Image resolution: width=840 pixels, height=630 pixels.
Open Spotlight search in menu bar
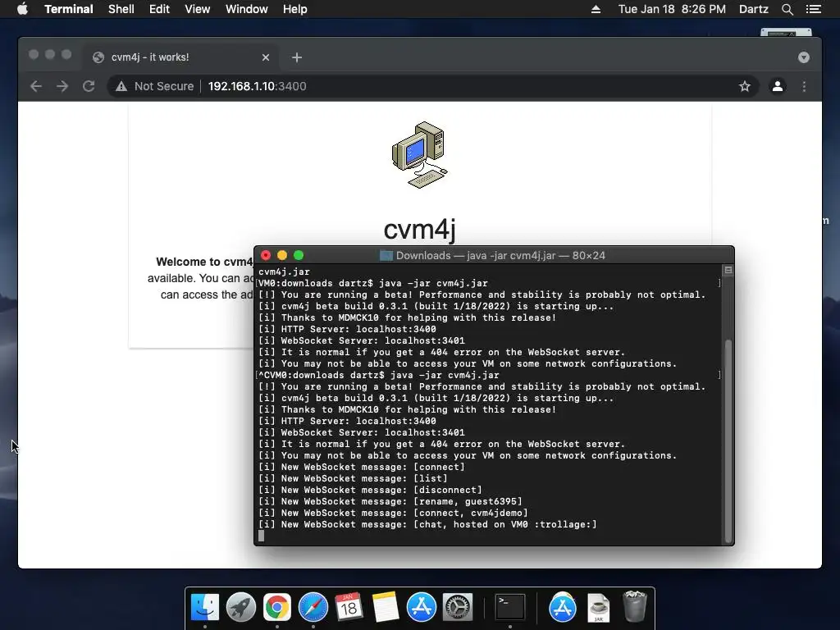[787, 9]
